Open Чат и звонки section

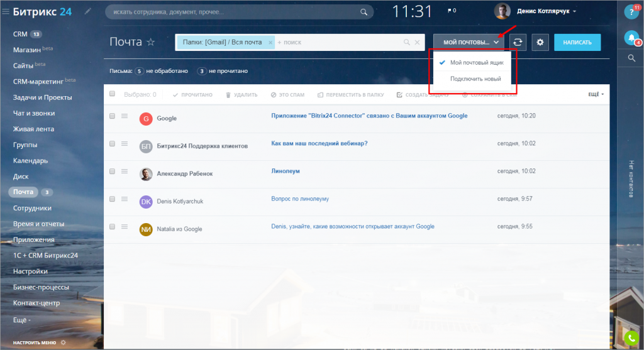pos(34,113)
